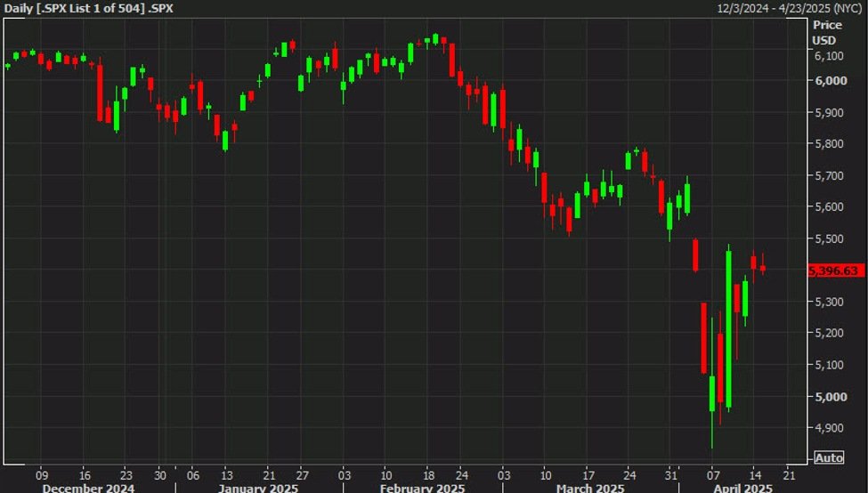Select the tallest green candle in April
Screen dimensions: 868x493
coord(728,329)
